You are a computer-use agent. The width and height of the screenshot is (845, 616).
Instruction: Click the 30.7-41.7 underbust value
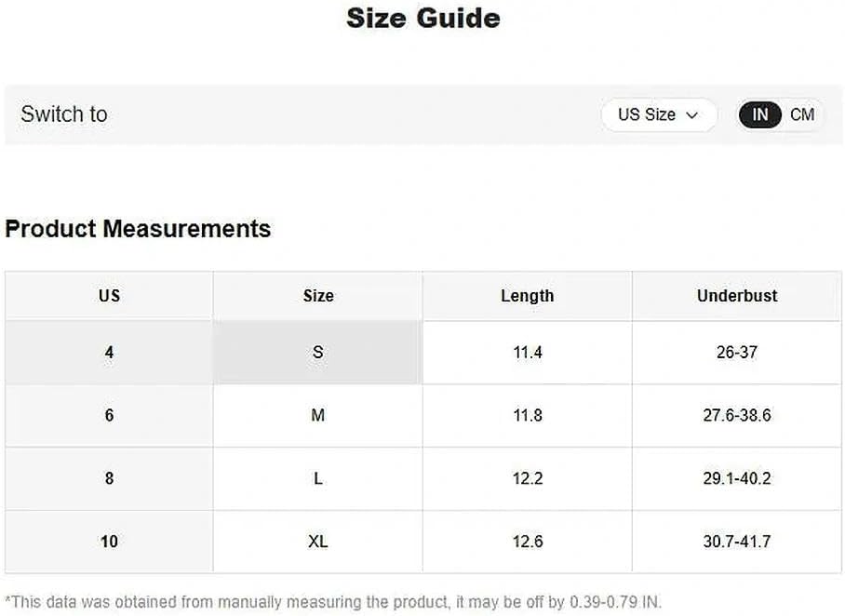737,541
